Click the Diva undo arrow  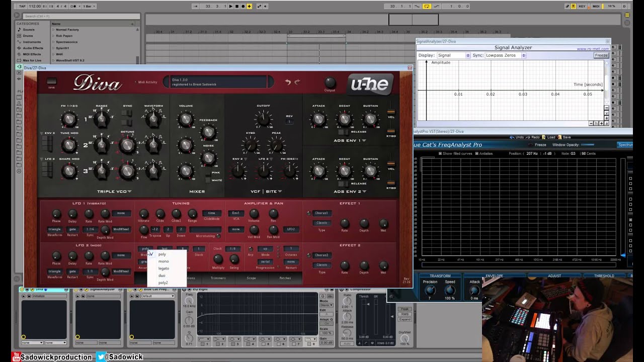coord(288,82)
